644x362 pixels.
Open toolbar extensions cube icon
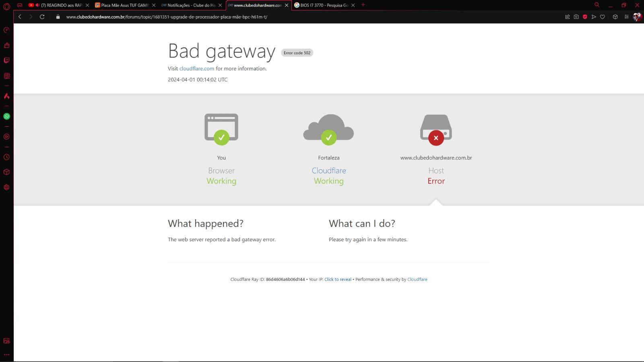615,17
